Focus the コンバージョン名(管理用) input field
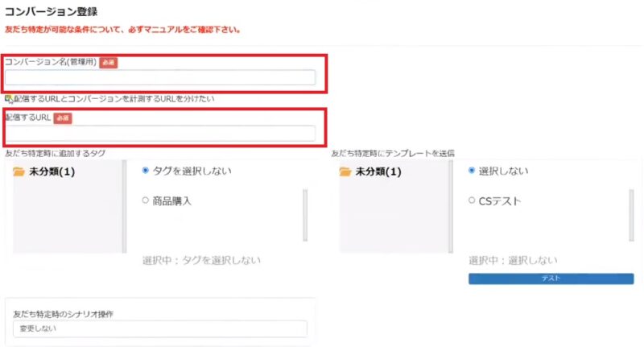This screenshot has width=644, height=347. [x=160, y=77]
